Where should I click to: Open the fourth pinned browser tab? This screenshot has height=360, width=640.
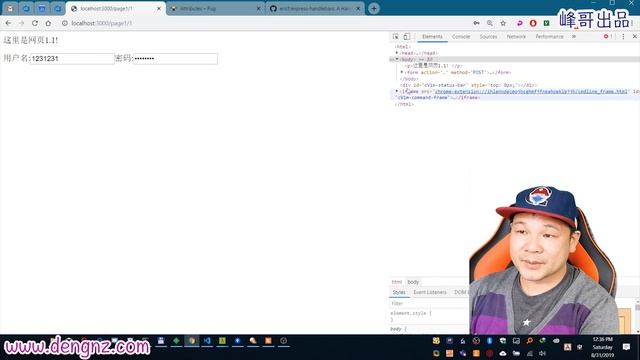click(x=58, y=8)
